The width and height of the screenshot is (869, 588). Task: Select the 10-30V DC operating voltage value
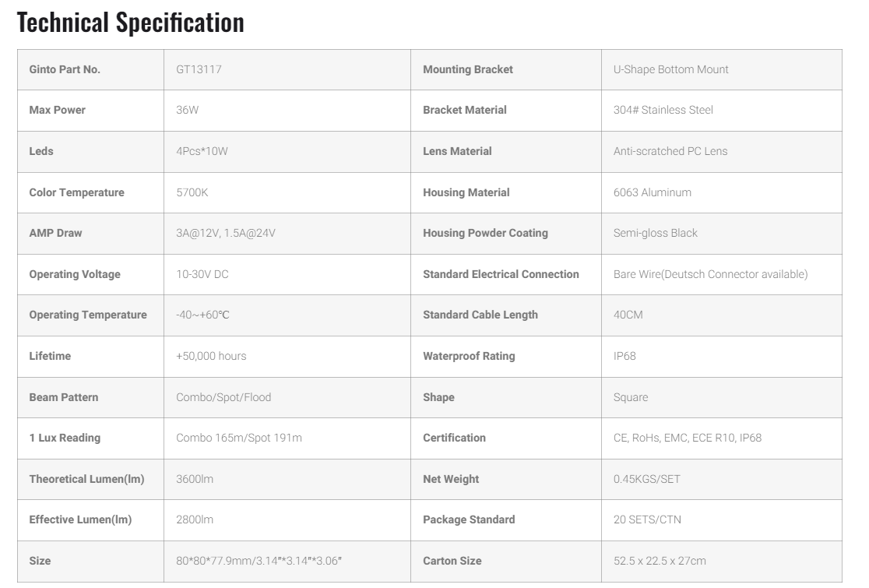coord(202,274)
